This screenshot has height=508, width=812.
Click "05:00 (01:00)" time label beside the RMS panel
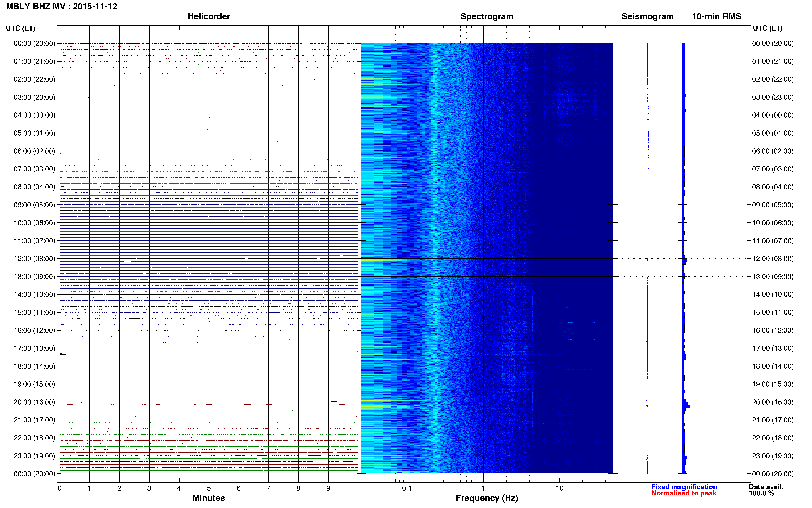[x=773, y=133]
